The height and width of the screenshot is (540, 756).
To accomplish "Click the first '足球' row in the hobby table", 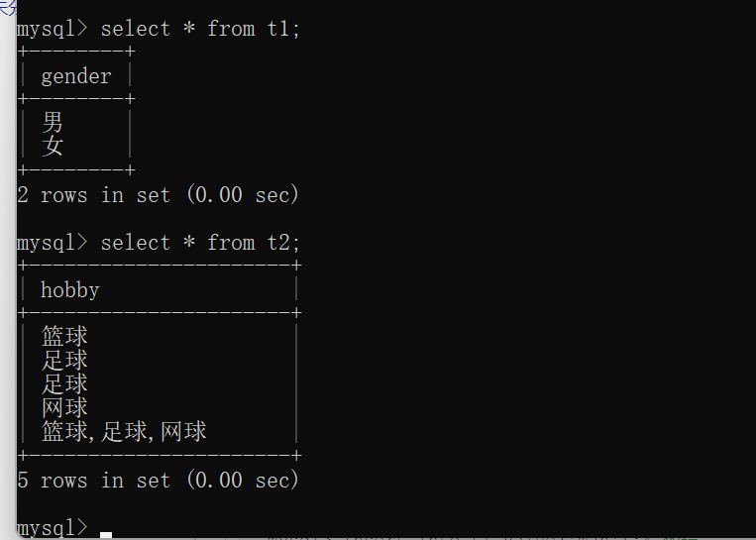I will [x=64, y=361].
